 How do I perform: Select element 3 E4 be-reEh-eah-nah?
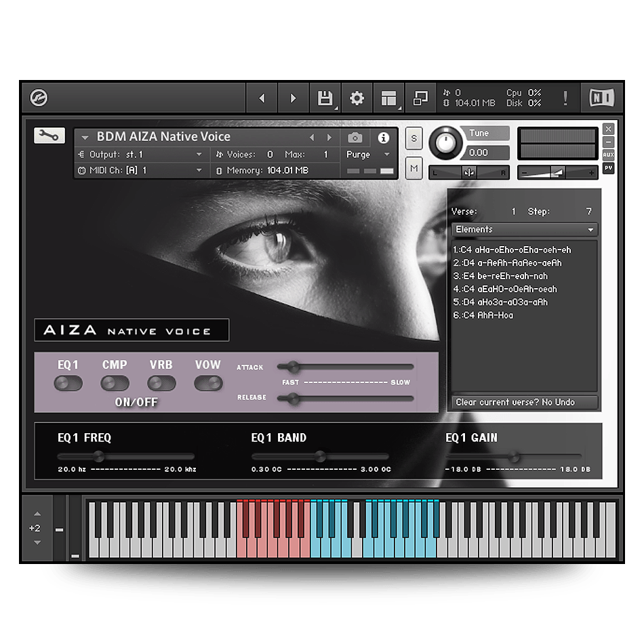point(500,276)
